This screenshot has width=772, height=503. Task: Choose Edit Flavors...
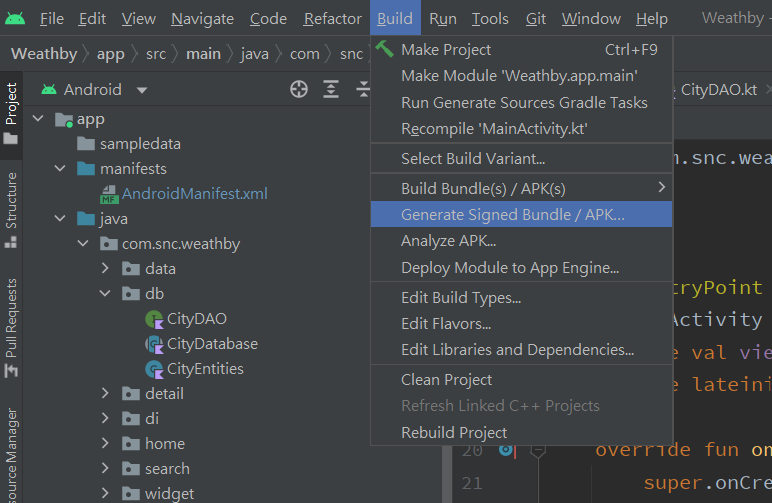[x=521, y=323]
